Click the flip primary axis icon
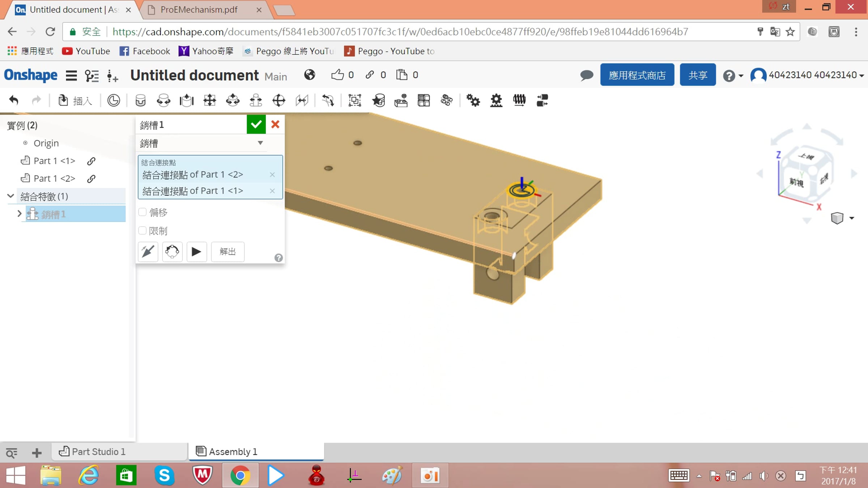This screenshot has height=488, width=868. tap(148, 252)
